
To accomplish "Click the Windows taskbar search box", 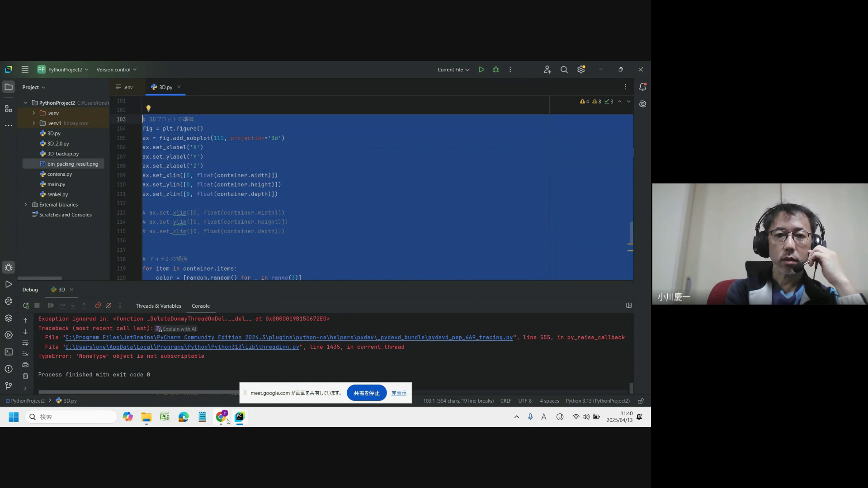I will coord(71,417).
